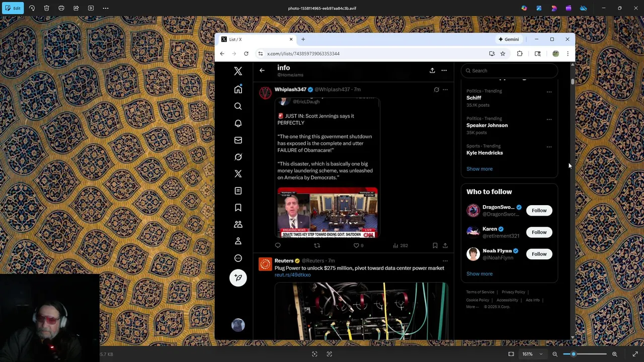Start slideshow from Photos toolbar icon
Viewport: 644px width, 362px height.
[x=91, y=8]
